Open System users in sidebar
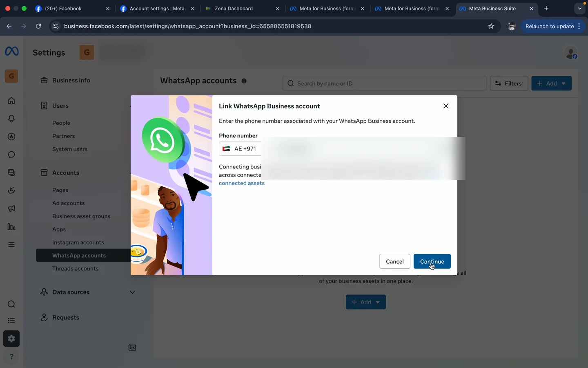Viewport: 588px width, 368px height. 70,149
